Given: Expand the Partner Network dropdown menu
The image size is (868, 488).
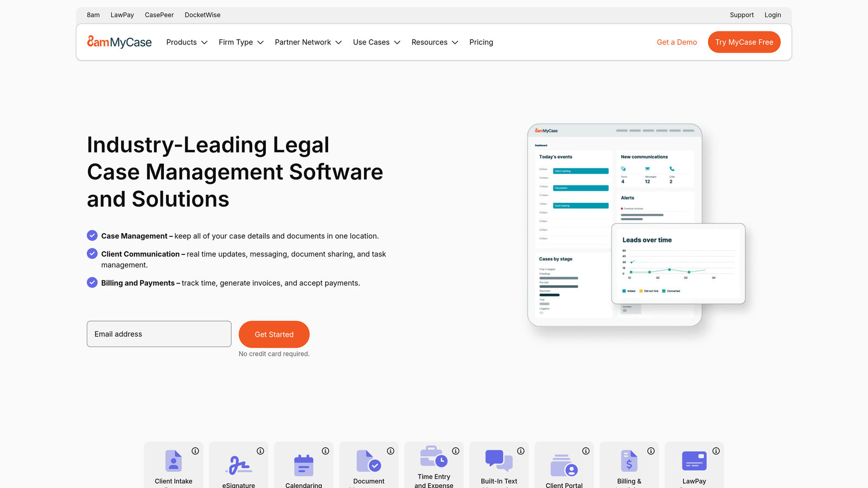Looking at the screenshot, I should pos(308,42).
